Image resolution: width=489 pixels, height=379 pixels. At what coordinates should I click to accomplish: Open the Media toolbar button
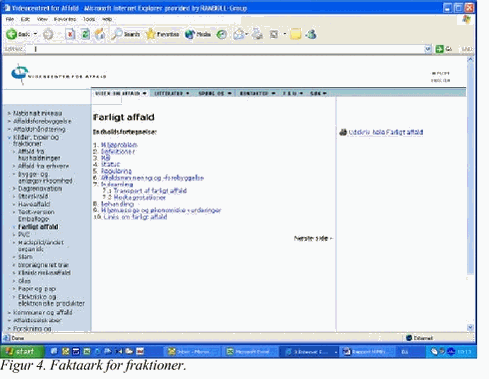(198, 34)
